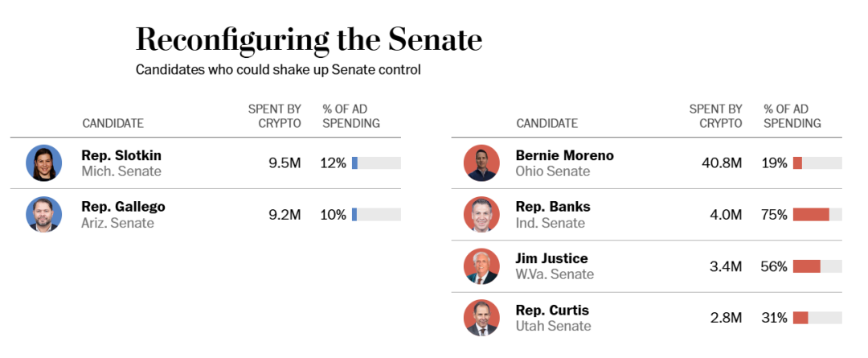Click the Rep. Gallego name
This screenshot has width=868, height=358.
coord(123,207)
